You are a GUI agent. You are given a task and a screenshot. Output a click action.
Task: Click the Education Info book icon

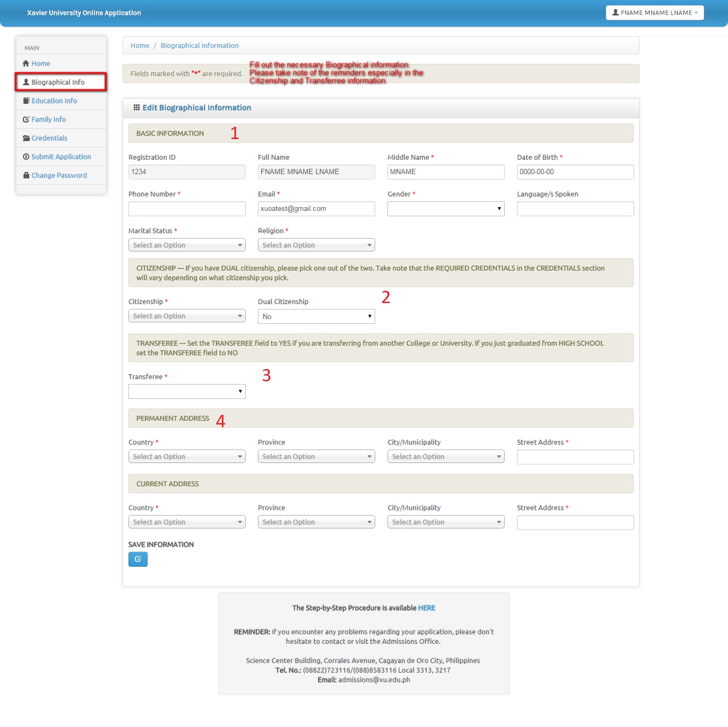[26, 101]
